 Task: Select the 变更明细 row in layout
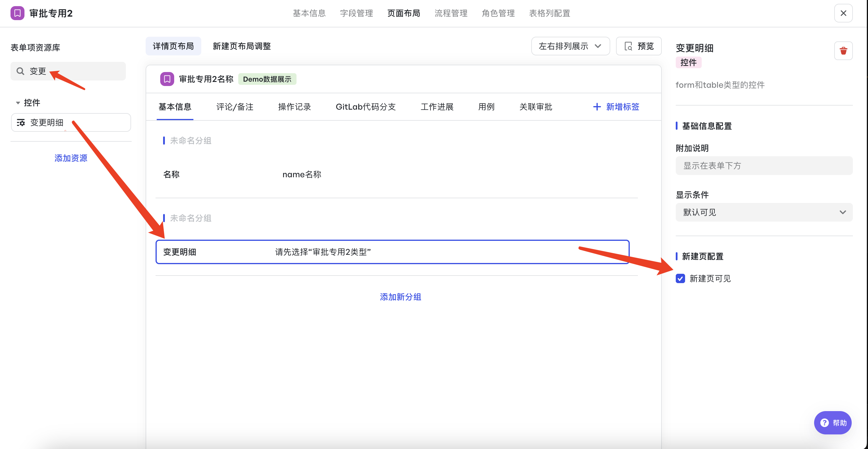393,252
